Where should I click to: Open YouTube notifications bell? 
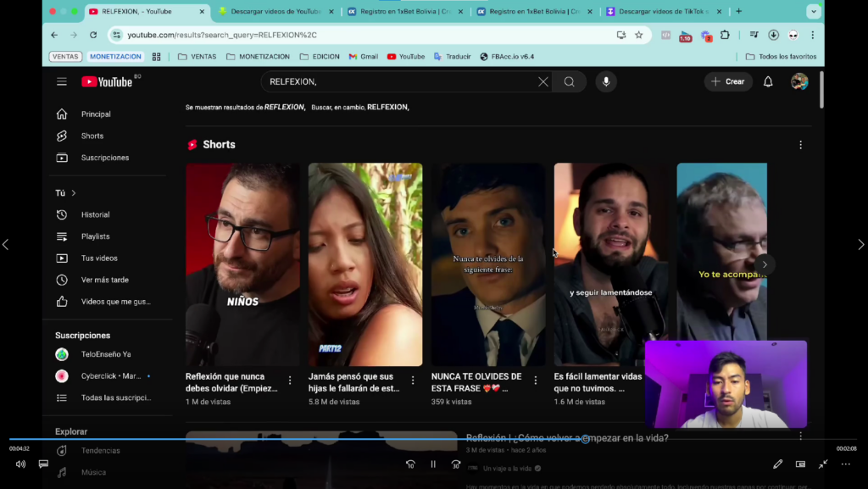click(x=768, y=82)
